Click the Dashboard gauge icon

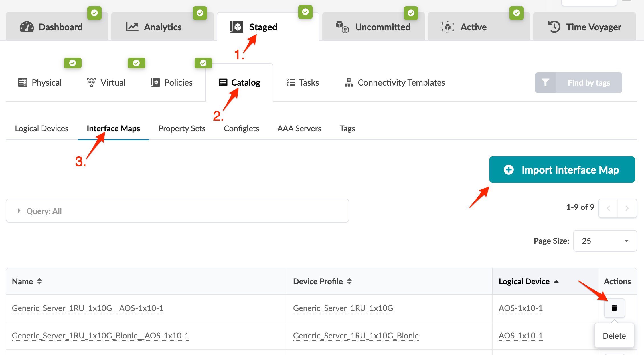[x=27, y=27]
